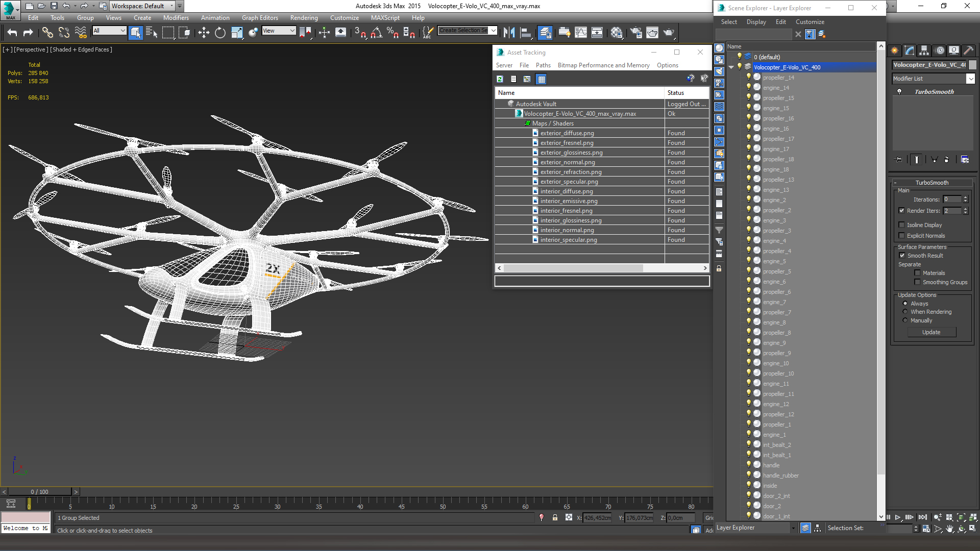Choose the Select and Rotate tool
The height and width of the screenshot is (551, 980).
pyautogui.click(x=220, y=33)
